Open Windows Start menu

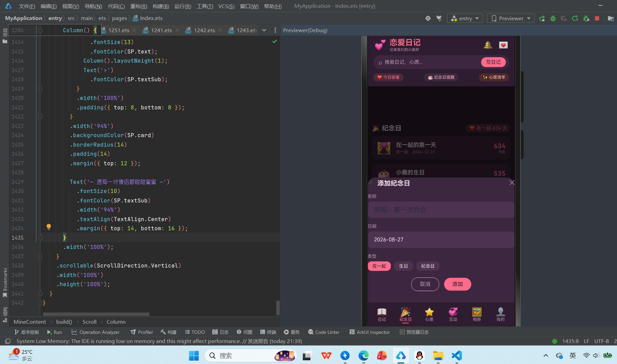point(194,356)
